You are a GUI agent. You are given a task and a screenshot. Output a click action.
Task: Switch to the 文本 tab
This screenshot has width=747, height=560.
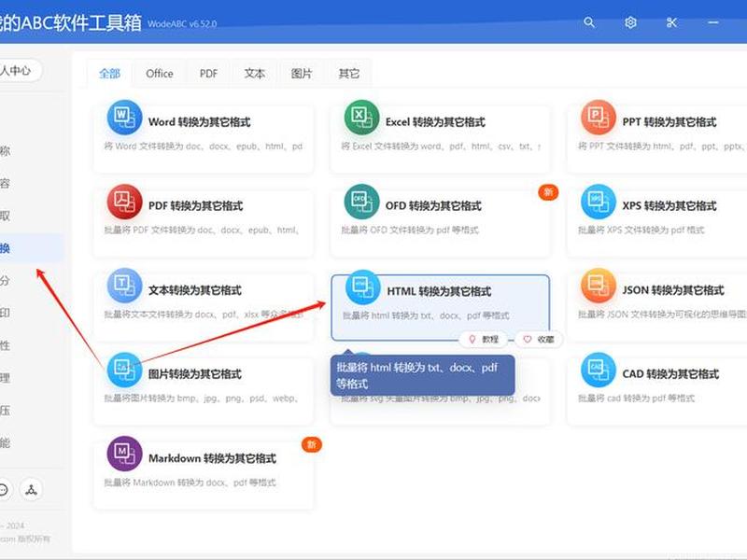pos(255,74)
